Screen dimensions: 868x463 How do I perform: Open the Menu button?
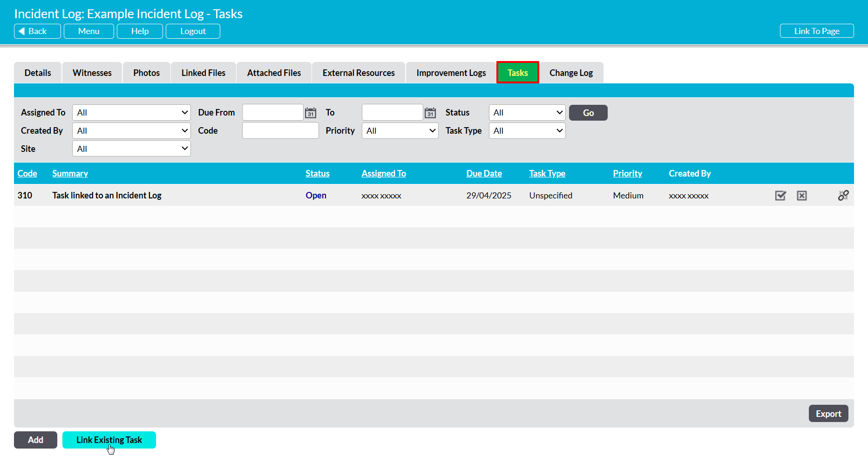click(x=89, y=31)
